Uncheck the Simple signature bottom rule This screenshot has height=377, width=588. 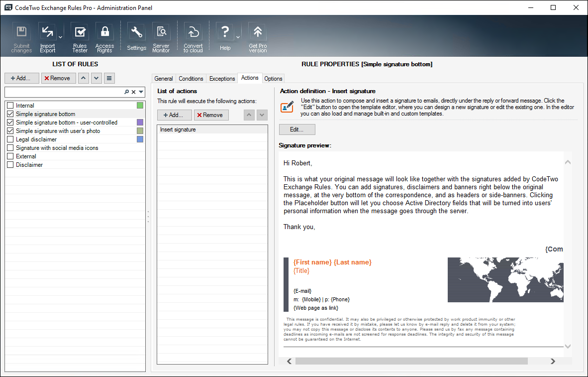coord(10,114)
